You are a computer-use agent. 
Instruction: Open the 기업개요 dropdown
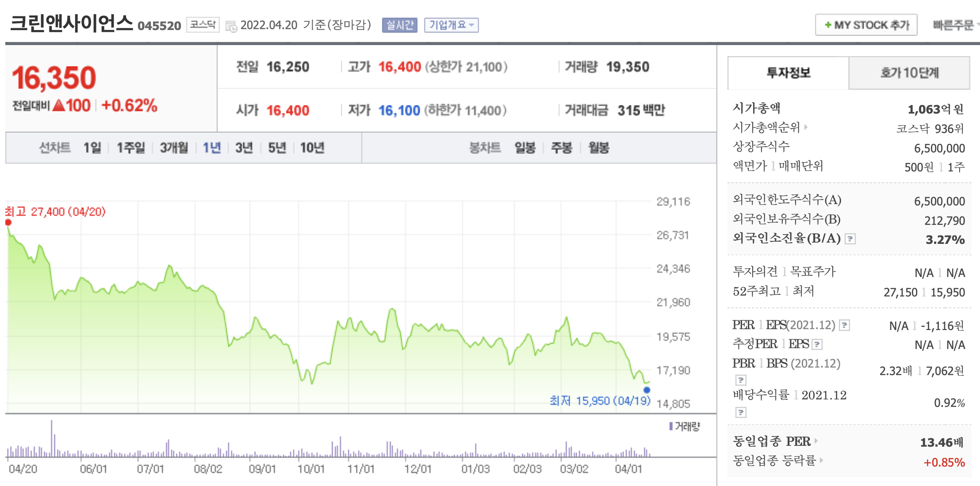coord(451,25)
